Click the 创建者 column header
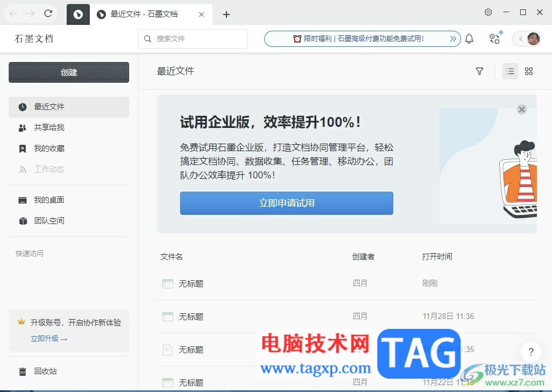Viewport: 552px width, 392px height. pos(363,257)
